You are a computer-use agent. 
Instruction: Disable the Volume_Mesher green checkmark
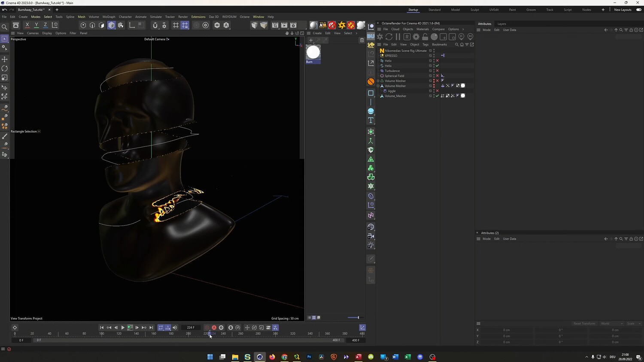point(437,96)
